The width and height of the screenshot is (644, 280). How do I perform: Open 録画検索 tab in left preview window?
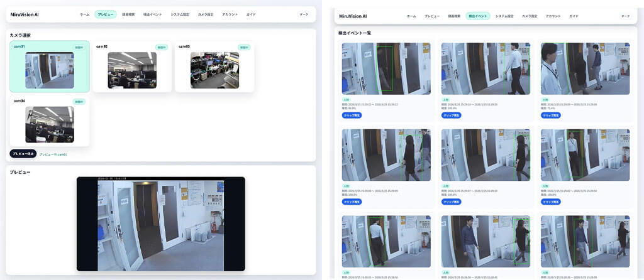click(x=128, y=14)
